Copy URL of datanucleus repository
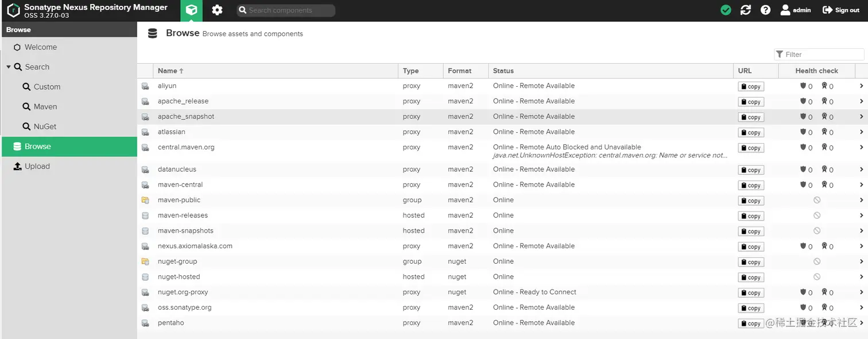Screen dimensions: 868x339 click(x=751, y=170)
